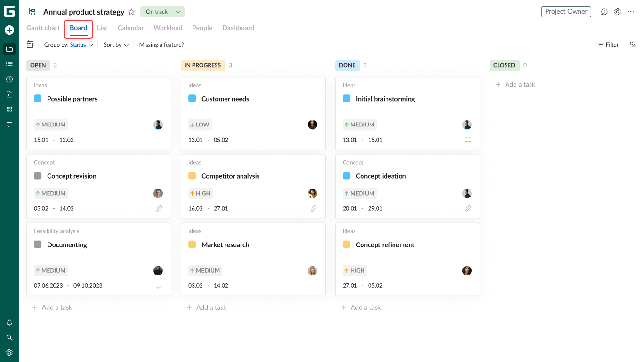Open the Reports icon in sidebar
Viewport: 644px width, 362px height.
click(9, 94)
